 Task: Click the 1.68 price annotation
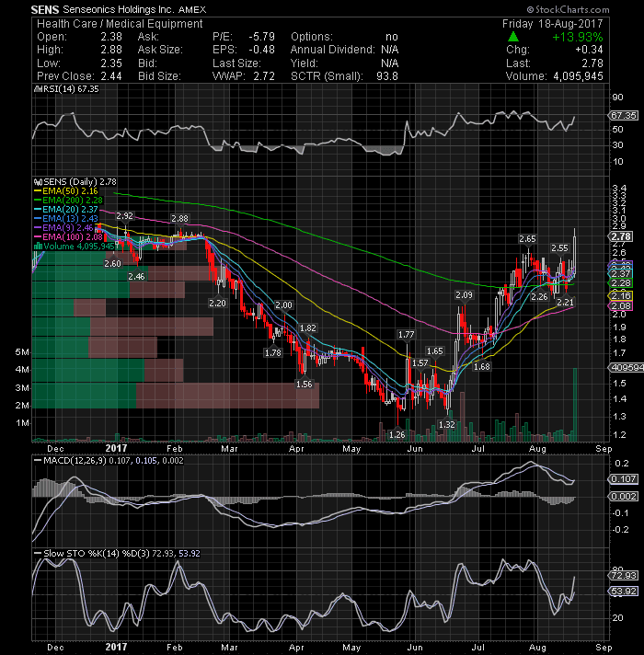click(x=481, y=366)
